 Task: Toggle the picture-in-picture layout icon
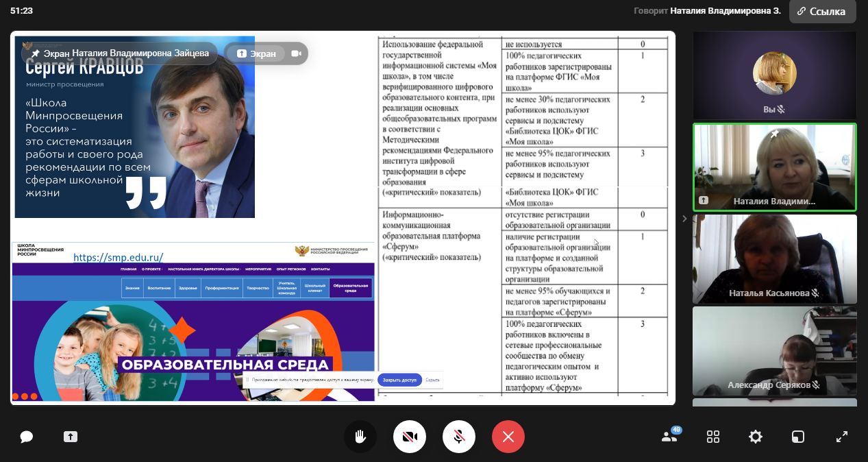click(x=798, y=437)
